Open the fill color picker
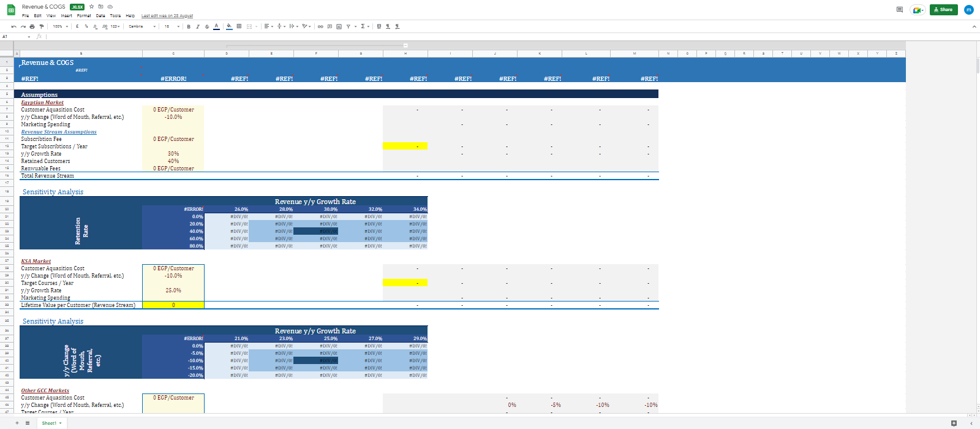980x429 pixels. point(229,26)
